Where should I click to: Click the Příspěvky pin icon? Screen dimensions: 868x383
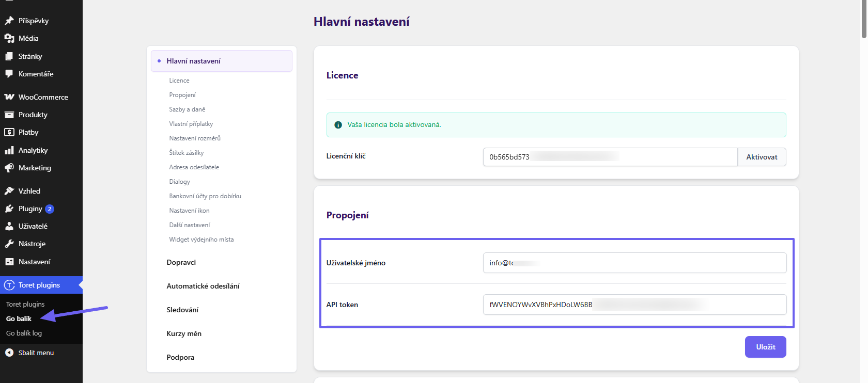[x=9, y=21]
